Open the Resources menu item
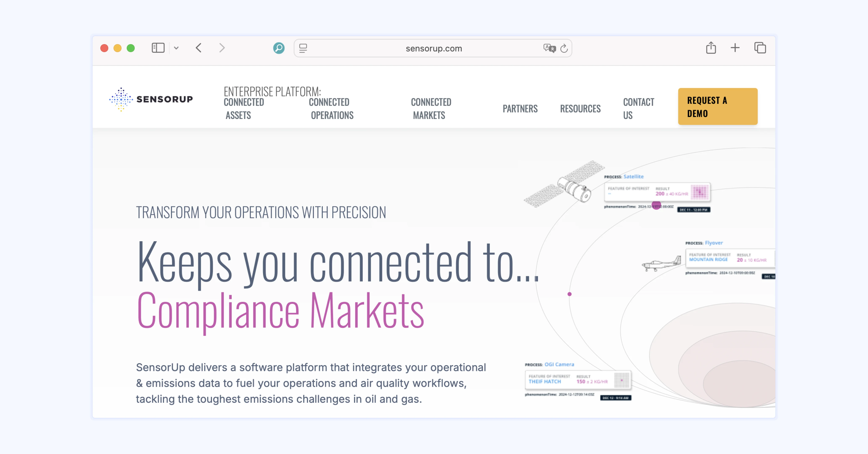 click(x=580, y=109)
